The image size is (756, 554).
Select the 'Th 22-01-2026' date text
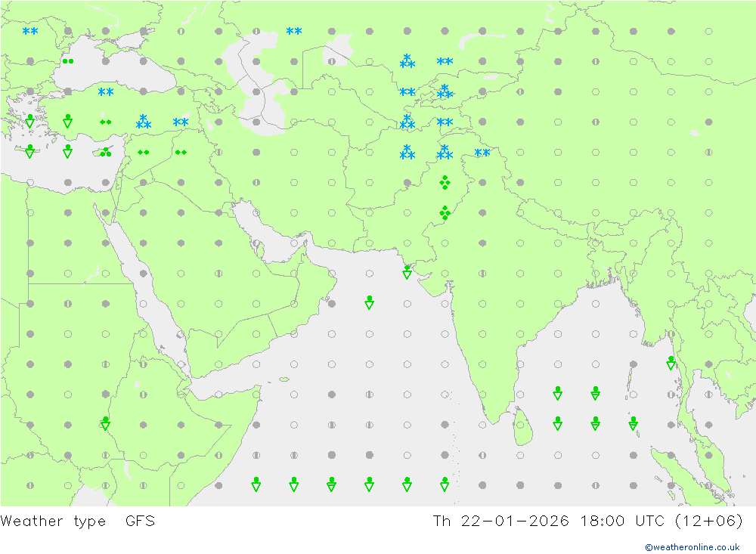coord(501,522)
